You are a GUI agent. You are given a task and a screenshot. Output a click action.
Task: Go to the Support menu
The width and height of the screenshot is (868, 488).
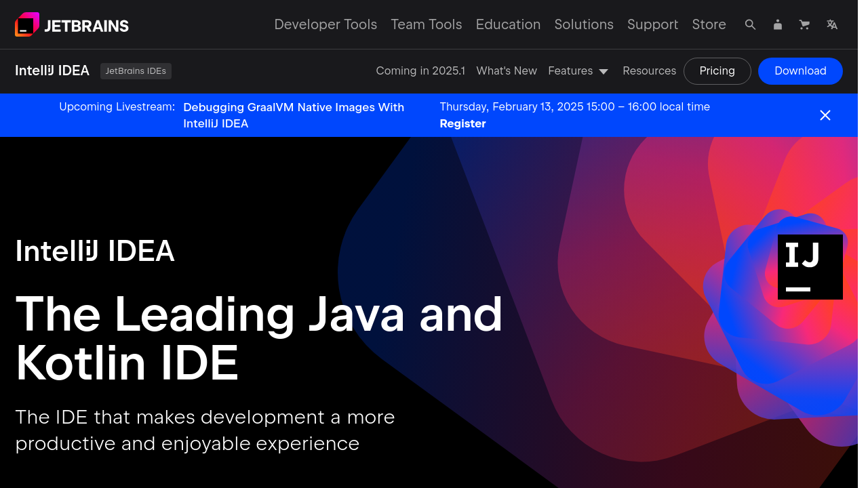pos(652,24)
